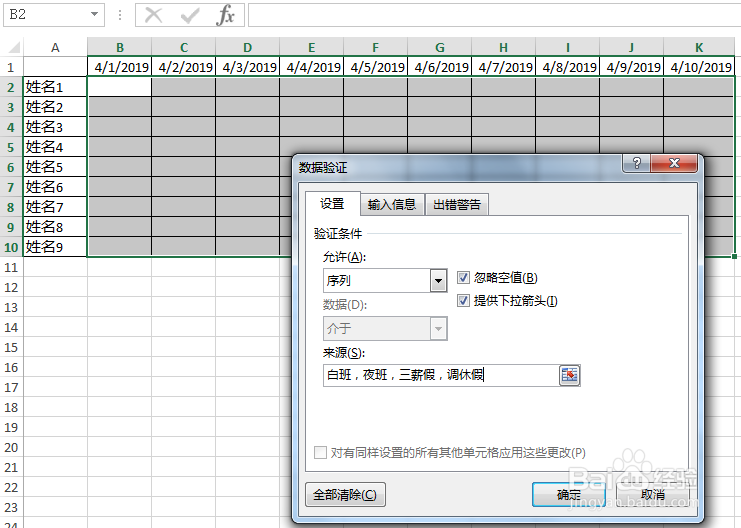Select column G header

pos(440,47)
